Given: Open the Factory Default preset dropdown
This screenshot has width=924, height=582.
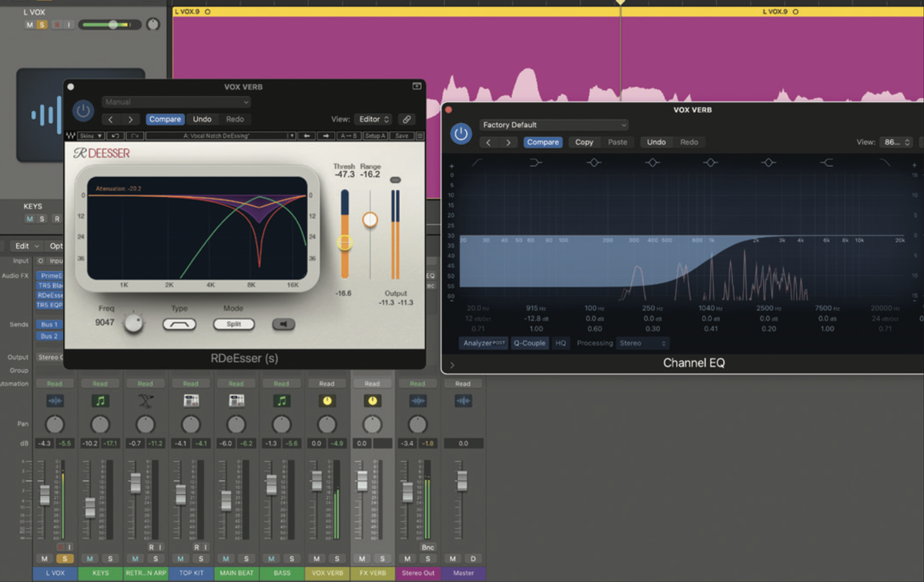Looking at the screenshot, I should tap(553, 124).
